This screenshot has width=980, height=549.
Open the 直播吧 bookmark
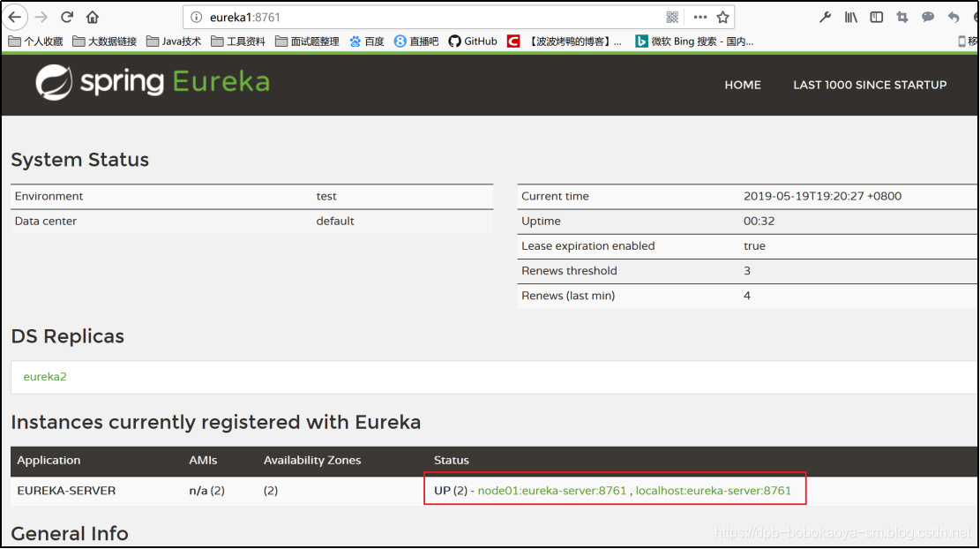[416, 41]
